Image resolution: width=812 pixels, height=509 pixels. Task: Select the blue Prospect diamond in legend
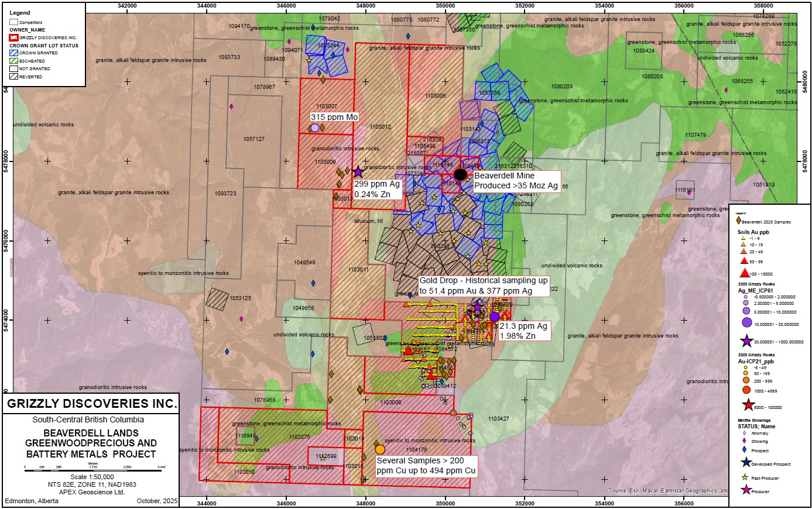(x=744, y=450)
